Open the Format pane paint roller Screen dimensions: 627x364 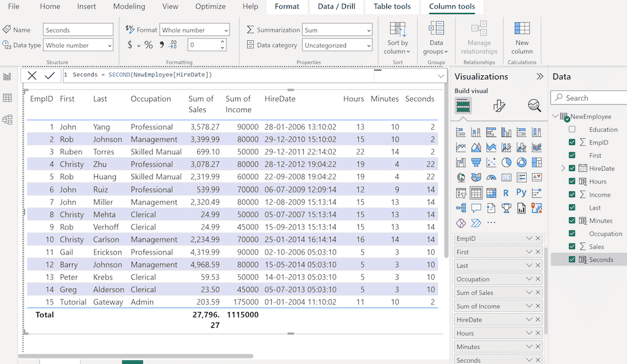pyautogui.click(x=498, y=106)
